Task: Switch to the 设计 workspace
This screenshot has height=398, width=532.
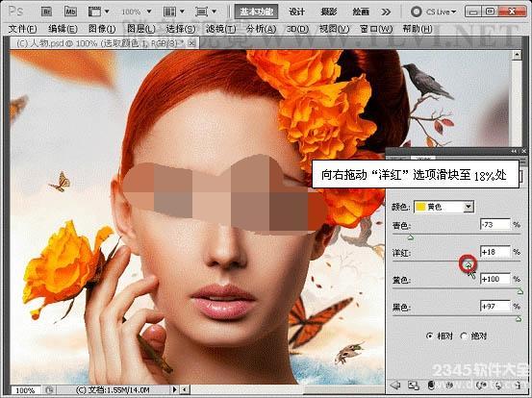Action: click(296, 12)
